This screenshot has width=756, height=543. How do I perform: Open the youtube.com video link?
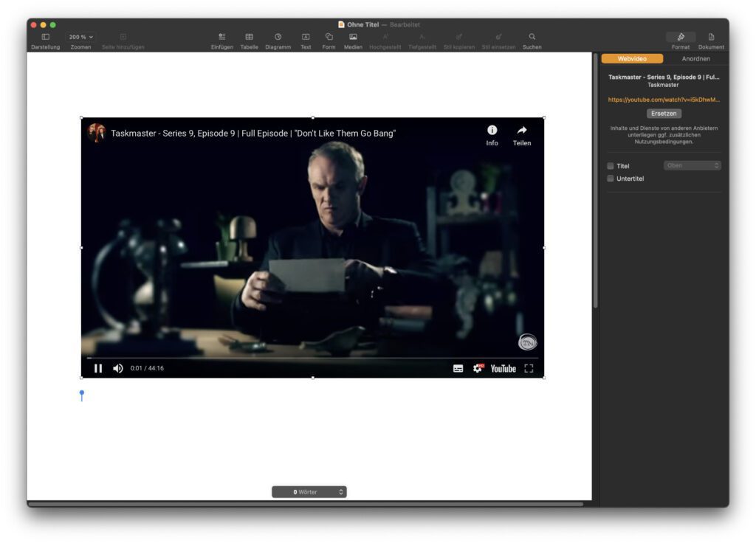pyautogui.click(x=664, y=100)
